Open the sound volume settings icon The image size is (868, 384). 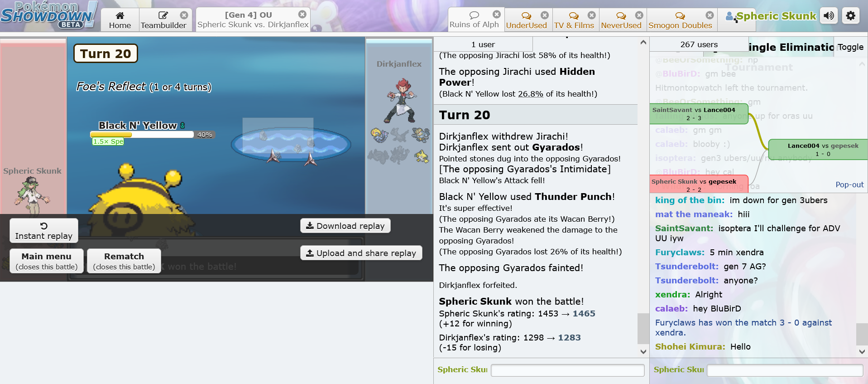click(829, 16)
